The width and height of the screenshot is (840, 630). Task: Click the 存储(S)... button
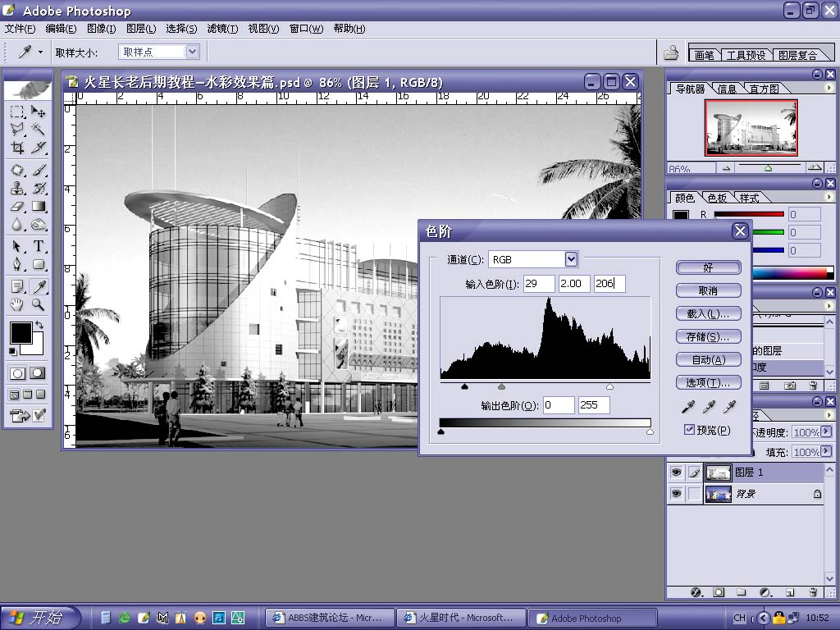[708, 336]
